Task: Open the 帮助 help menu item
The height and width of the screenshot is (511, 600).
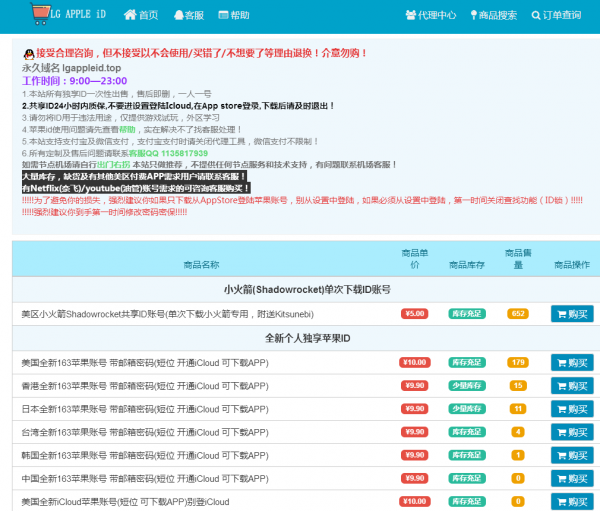Action: click(x=234, y=15)
